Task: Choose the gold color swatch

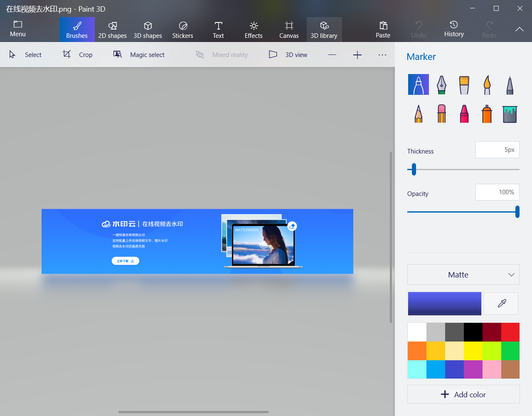Action: (x=436, y=351)
